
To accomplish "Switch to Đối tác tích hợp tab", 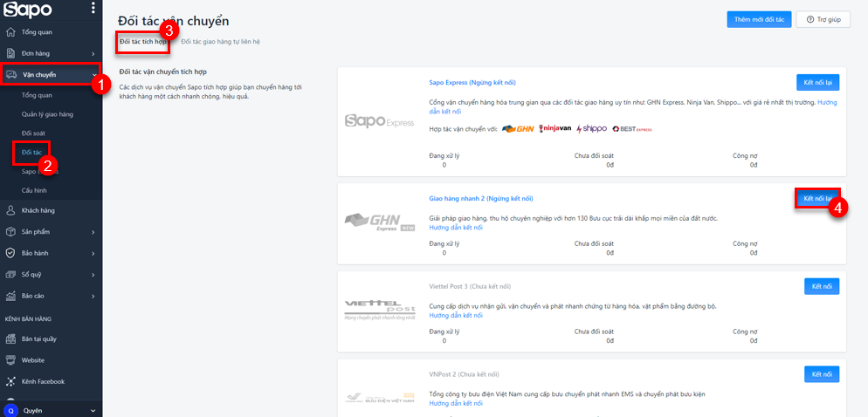I will coord(143,42).
